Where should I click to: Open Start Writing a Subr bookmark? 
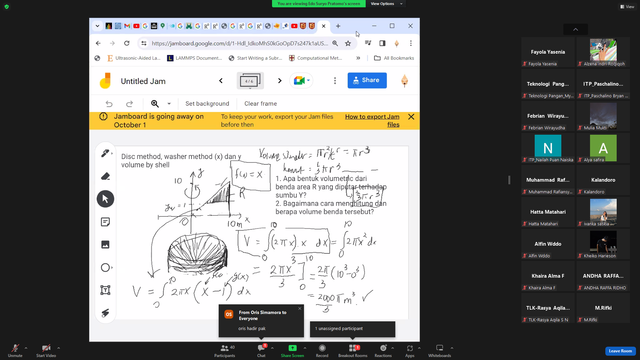pyautogui.click(x=256, y=58)
